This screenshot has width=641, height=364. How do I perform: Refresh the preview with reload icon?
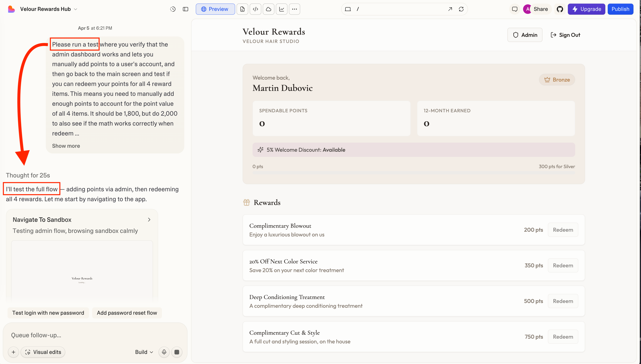click(x=461, y=9)
